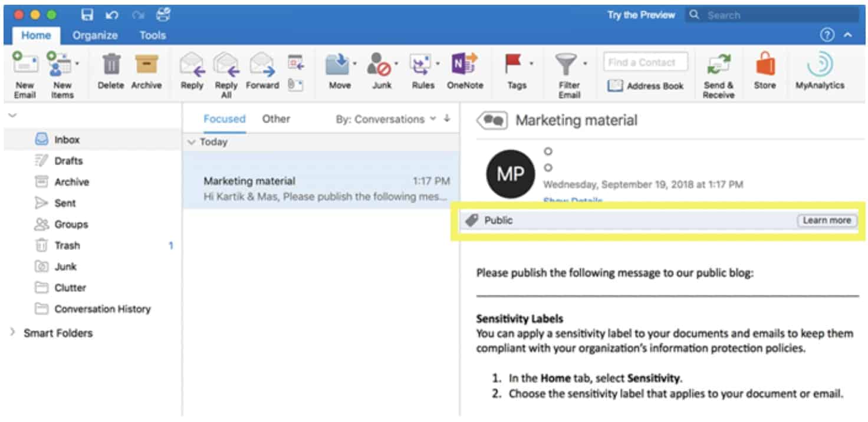Click the Undo arrow in title bar
This screenshot has width=868, height=422.
(x=113, y=15)
